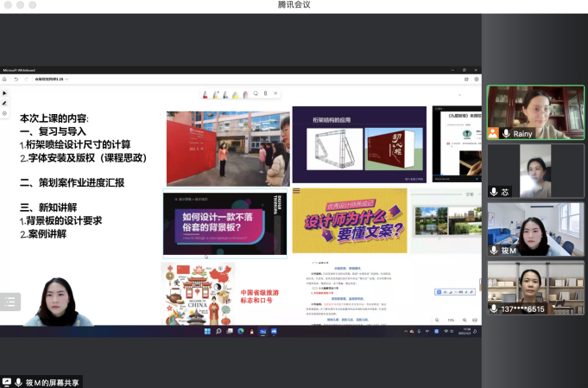588x388 pixels.
Task: Click 筱M's microphone icon in tile
Action: 494,251
